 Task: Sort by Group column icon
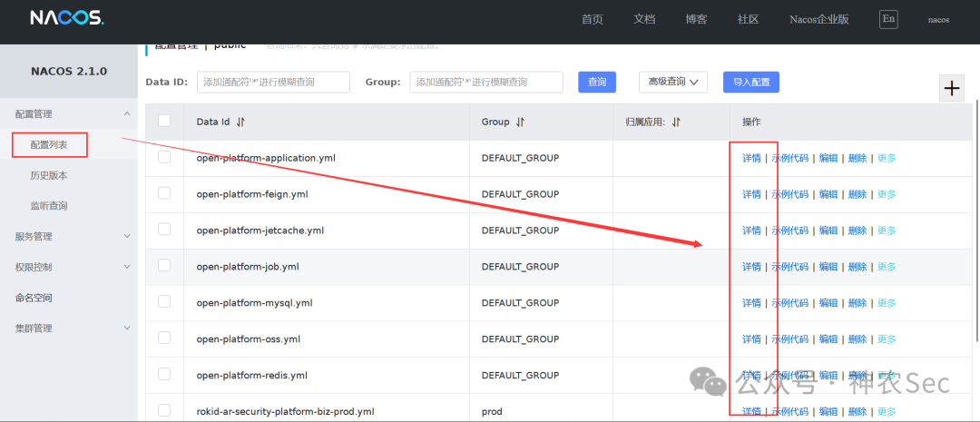[x=520, y=122]
